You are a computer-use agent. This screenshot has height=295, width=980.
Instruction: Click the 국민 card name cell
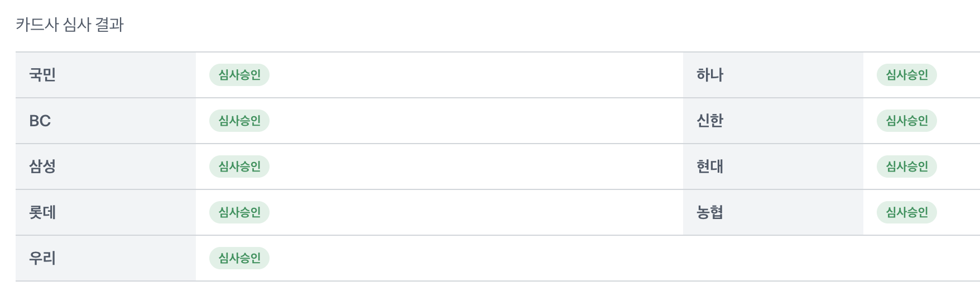click(x=105, y=75)
